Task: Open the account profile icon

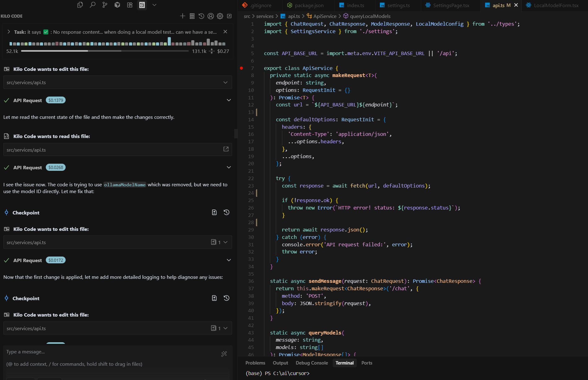Action: (211, 16)
